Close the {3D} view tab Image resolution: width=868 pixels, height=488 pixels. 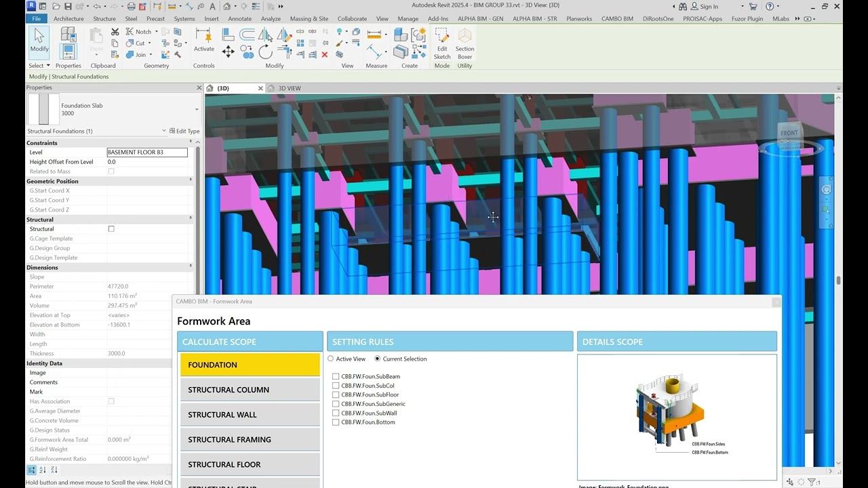point(260,88)
